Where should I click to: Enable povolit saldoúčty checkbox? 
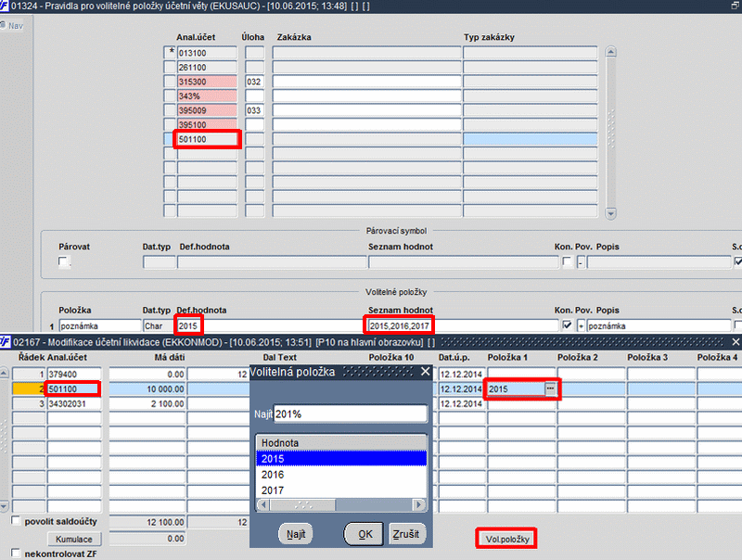(16, 520)
